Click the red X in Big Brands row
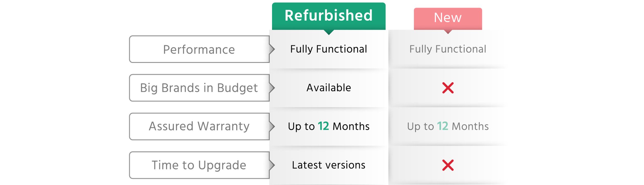The height and width of the screenshot is (185, 644). (x=448, y=88)
